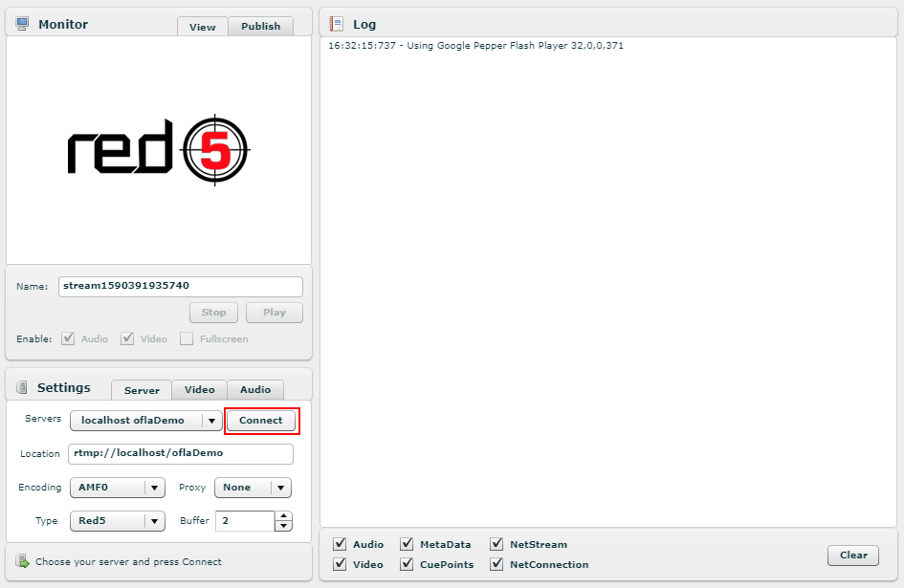Click the Stop button
Screen dimensions: 904x588
click(214, 313)
